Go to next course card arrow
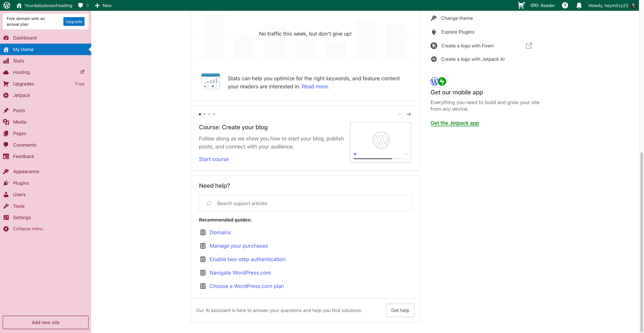644x333 pixels. [409, 114]
